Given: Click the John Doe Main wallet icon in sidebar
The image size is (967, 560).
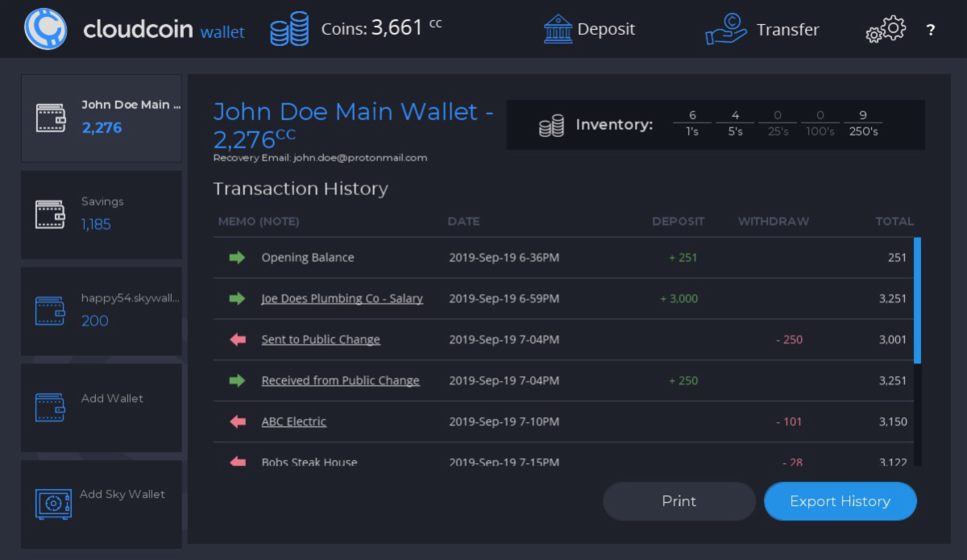Looking at the screenshot, I should (x=51, y=118).
